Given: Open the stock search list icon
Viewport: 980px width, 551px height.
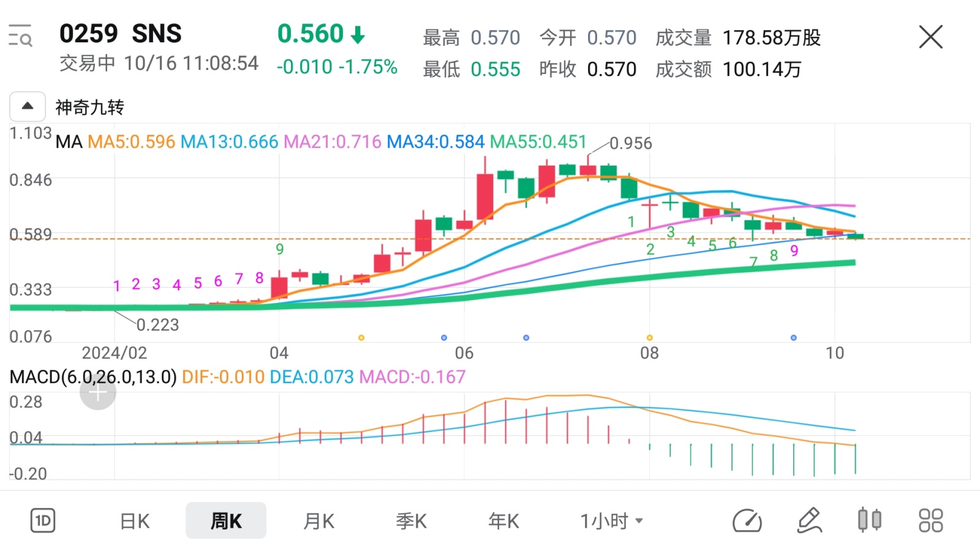Looking at the screenshot, I should pos(20,36).
